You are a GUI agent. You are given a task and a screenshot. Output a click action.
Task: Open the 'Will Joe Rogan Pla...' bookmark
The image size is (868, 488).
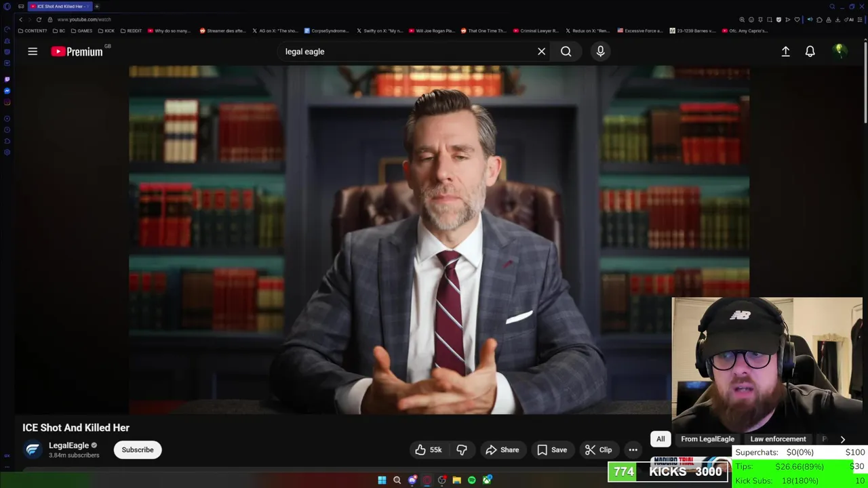point(431,30)
